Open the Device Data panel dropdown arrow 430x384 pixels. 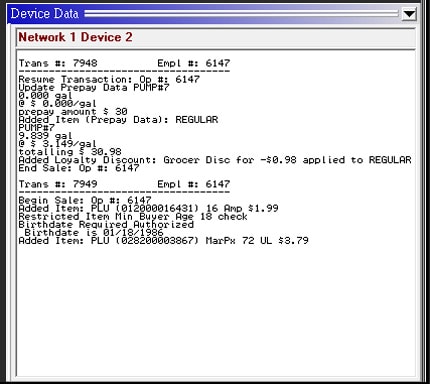tap(409, 14)
